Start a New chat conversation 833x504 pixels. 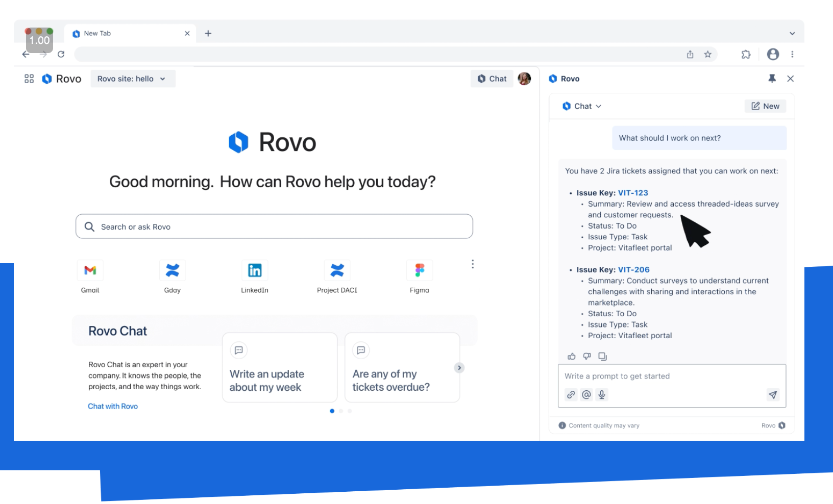[765, 106]
